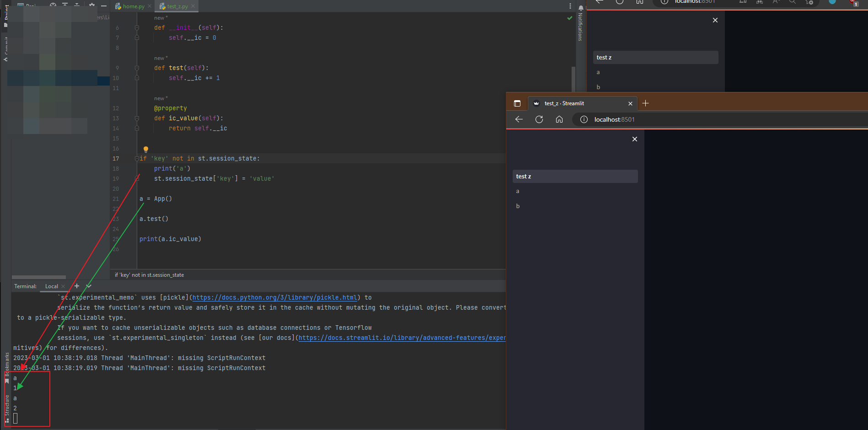The image size is (868, 430).
Task: Open the editor tabs more-options menu
Action: (x=570, y=6)
